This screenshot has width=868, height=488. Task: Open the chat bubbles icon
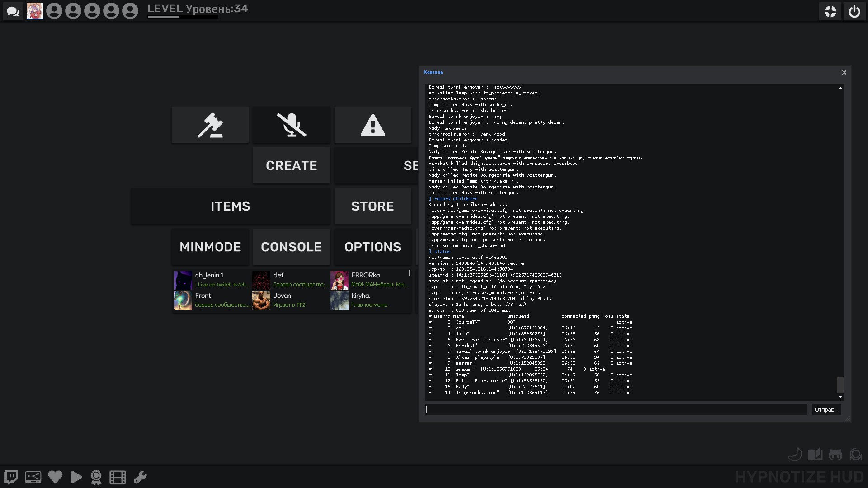[x=13, y=11]
